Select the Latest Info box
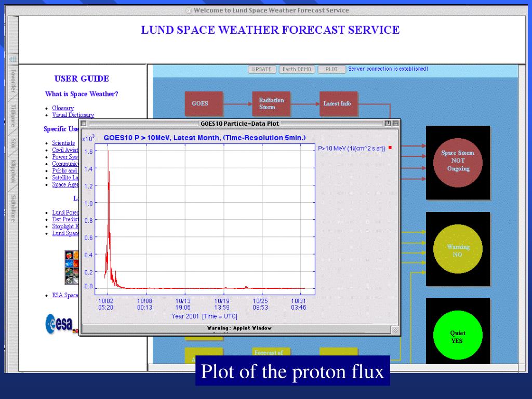The height and width of the screenshot is (399, 532). click(339, 103)
